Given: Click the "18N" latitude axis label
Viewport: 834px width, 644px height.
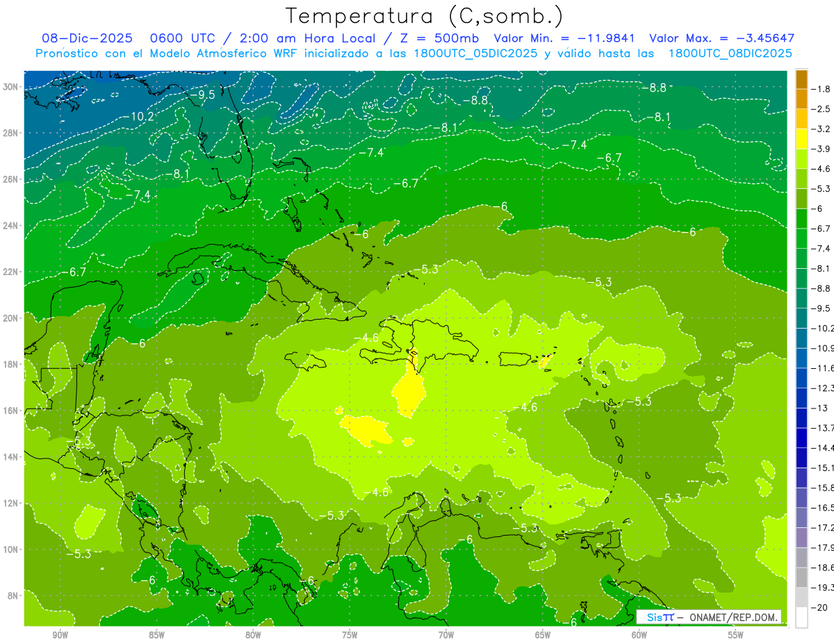Looking at the screenshot, I should [x=12, y=364].
